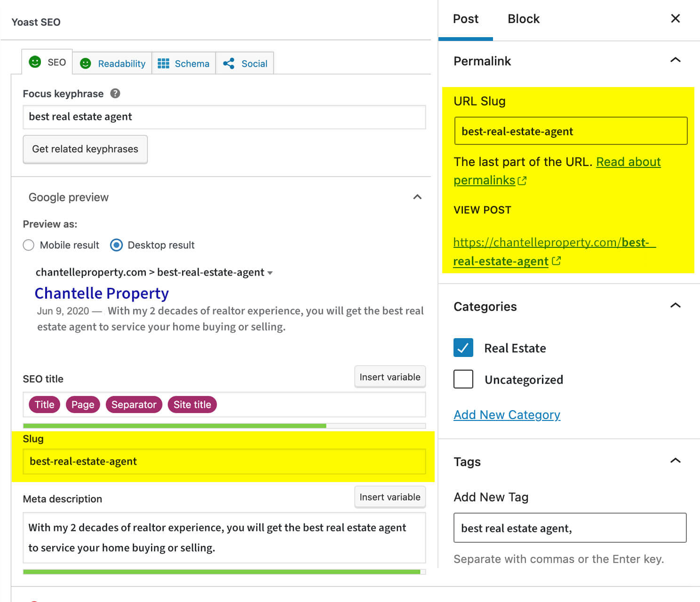Open the breadcrumb dropdown in the preview
Screen dimensions: 700x602
[x=270, y=272]
